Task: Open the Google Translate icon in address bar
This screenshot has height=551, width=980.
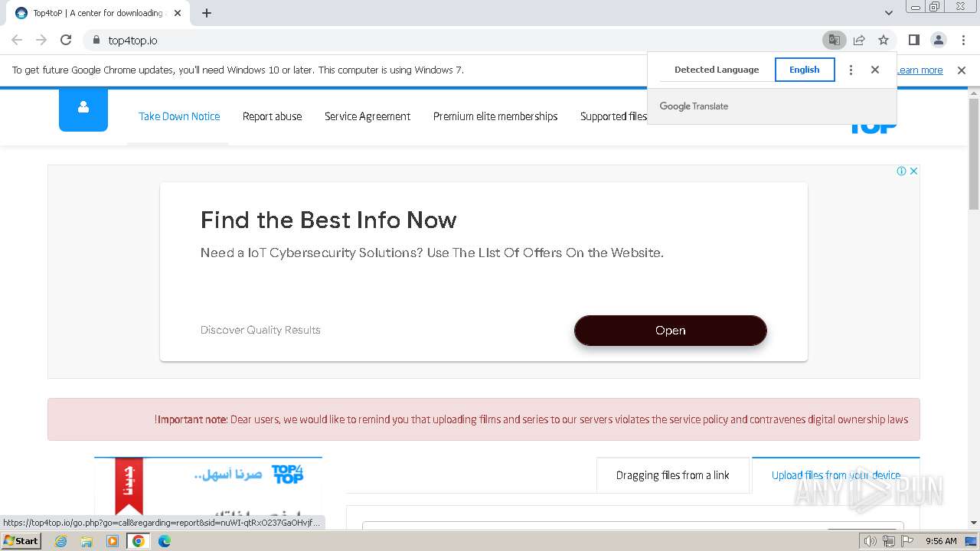Action: (834, 40)
